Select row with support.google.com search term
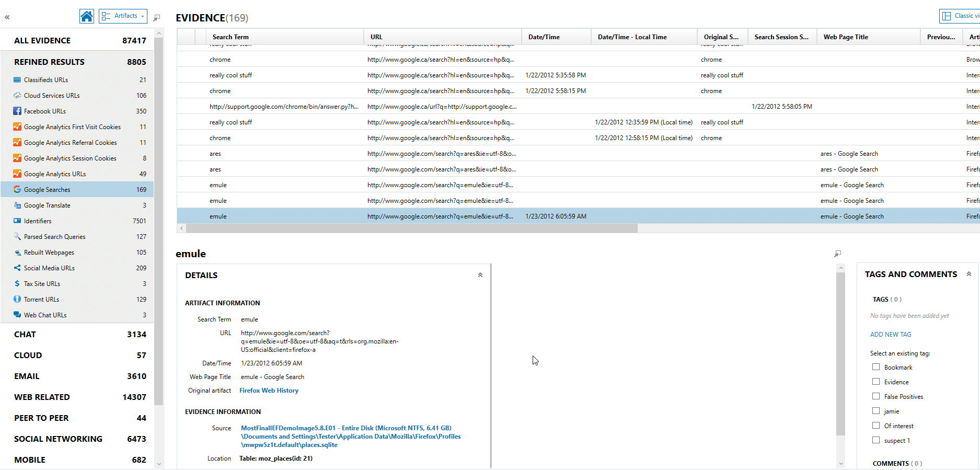980x470 pixels. [578, 107]
